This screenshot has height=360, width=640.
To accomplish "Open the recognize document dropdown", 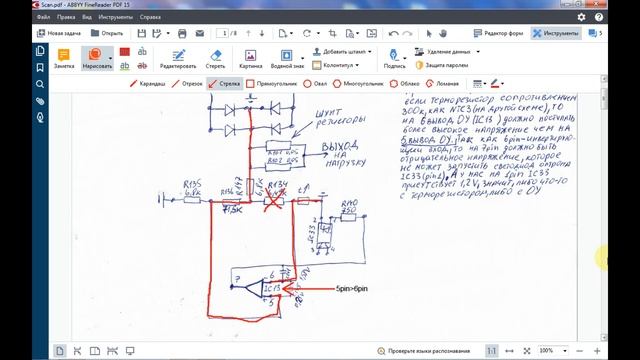I will pos(353,33).
